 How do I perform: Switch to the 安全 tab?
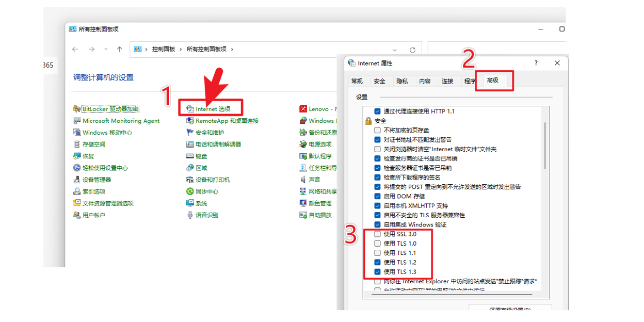(379, 81)
